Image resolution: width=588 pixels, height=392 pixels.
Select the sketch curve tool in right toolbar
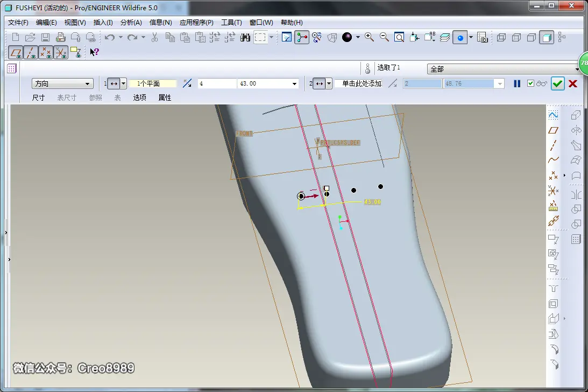(x=553, y=115)
